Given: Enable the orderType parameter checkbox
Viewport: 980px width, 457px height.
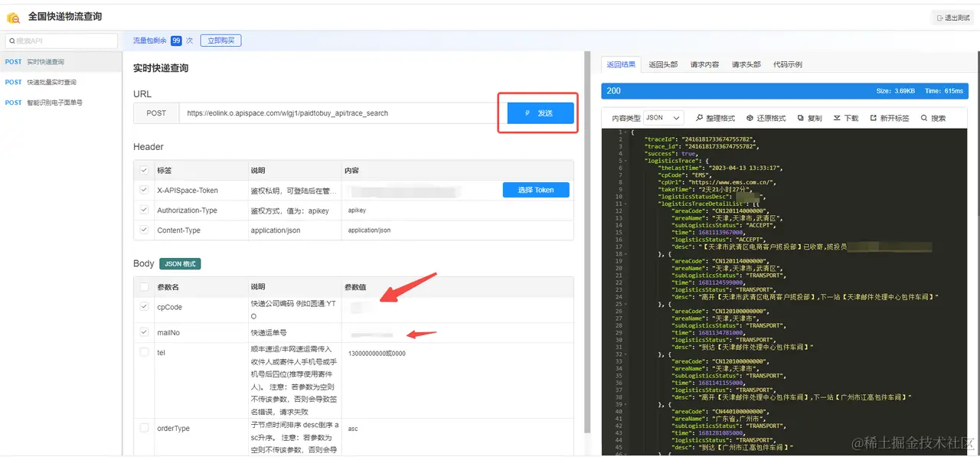Looking at the screenshot, I should tap(145, 429).
